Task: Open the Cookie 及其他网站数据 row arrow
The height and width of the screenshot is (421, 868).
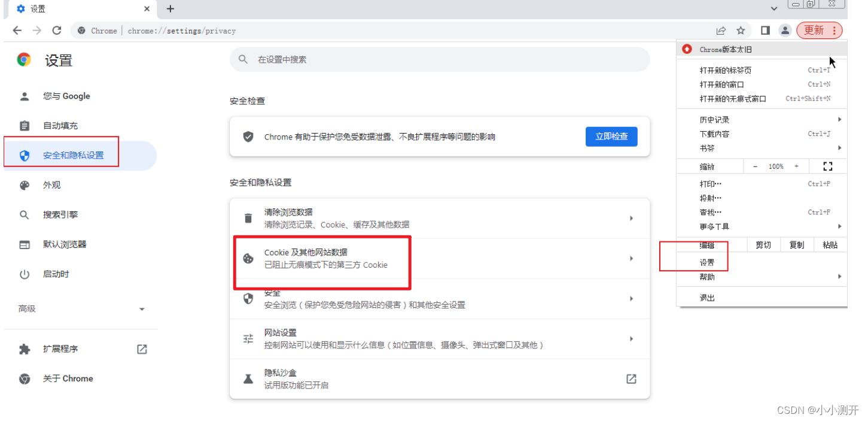Action: (x=631, y=259)
